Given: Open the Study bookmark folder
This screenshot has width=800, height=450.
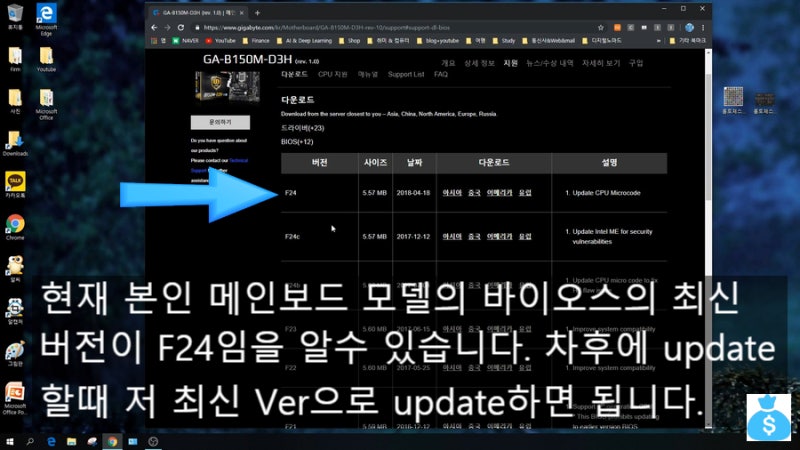Looking at the screenshot, I should click(504, 41).
